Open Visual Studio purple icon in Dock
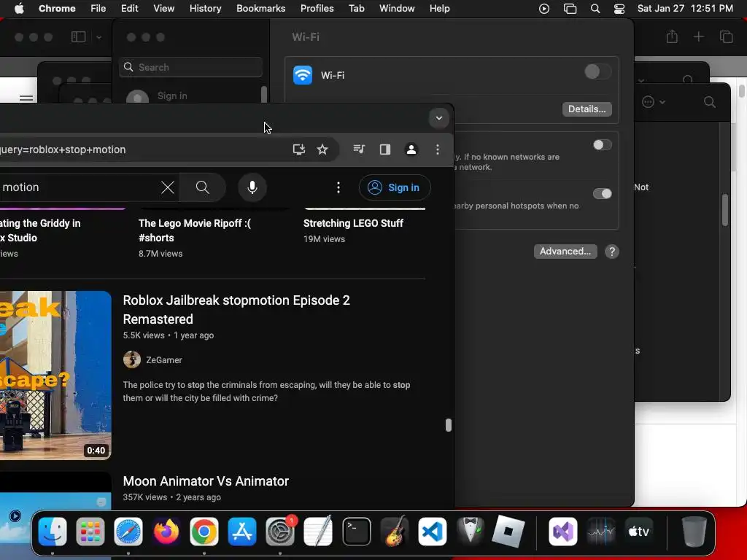The width and height of the screenshot is (747, 560). (x=563, y=532)
